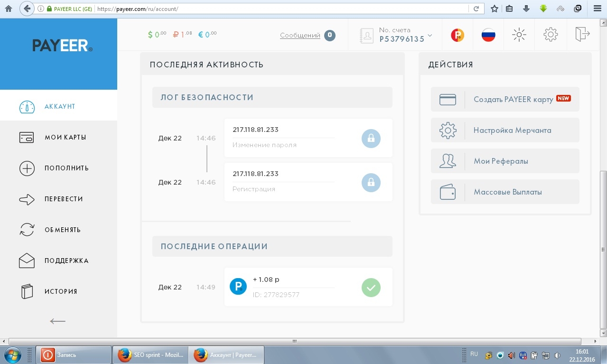Viewport: 607px width, 364px height.
Task: Open Мои Рефералы referrals
Action: 505,161
